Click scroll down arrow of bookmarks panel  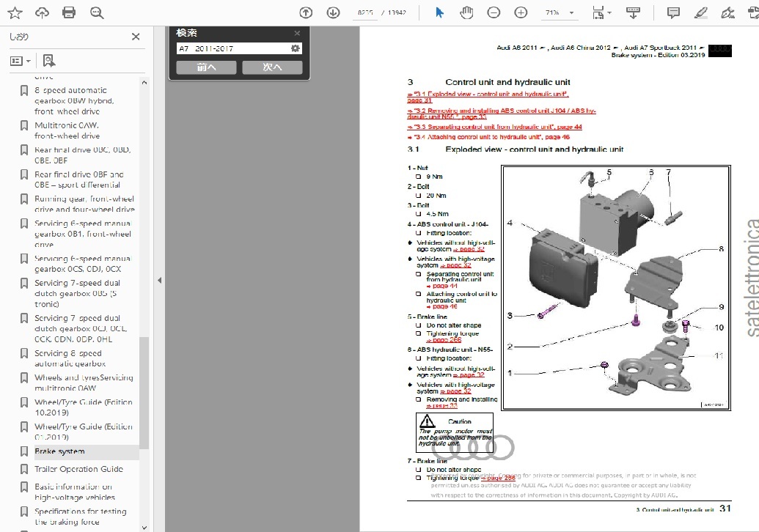144,528
